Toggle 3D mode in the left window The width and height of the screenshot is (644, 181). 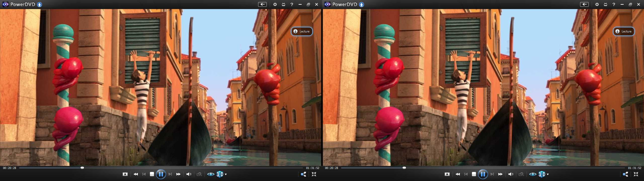coord(220,174)
